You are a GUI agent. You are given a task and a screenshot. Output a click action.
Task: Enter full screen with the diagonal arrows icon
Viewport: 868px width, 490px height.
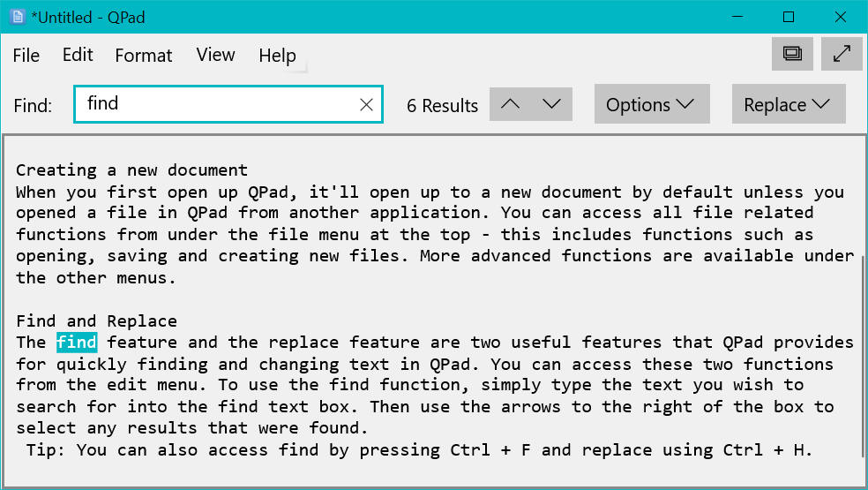pyautogui.click(x=842, y=54)
